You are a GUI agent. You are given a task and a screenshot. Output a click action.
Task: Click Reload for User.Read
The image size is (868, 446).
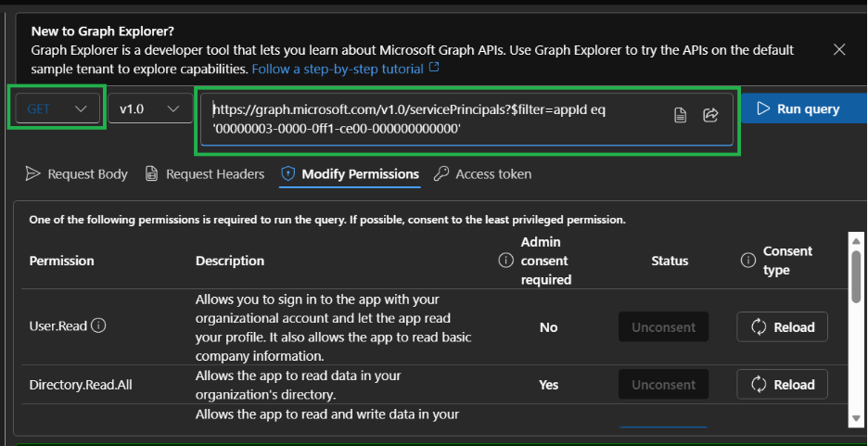tap(782, 327)
